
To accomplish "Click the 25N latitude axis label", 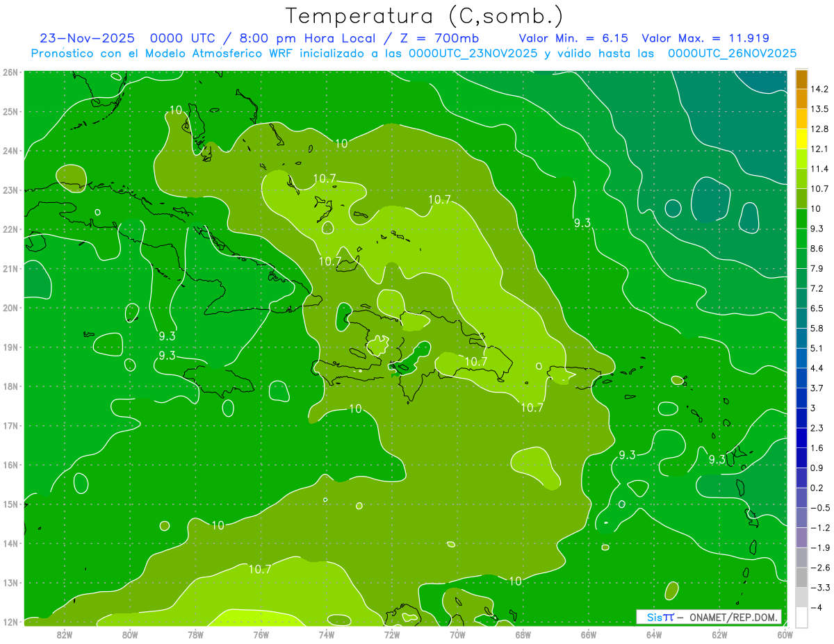I will pyautogui.click(x=10, y=111).
